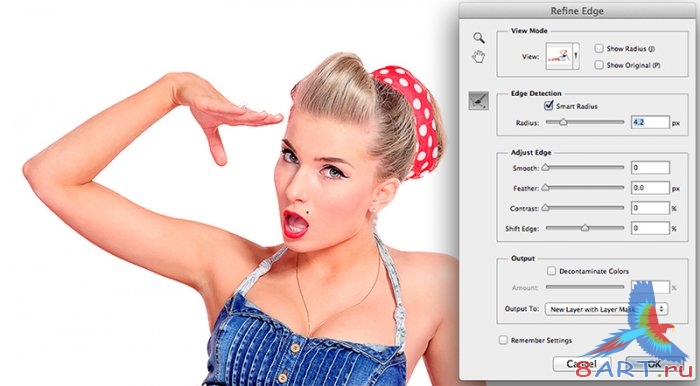Click the Feather value input field

coord(650,188)
